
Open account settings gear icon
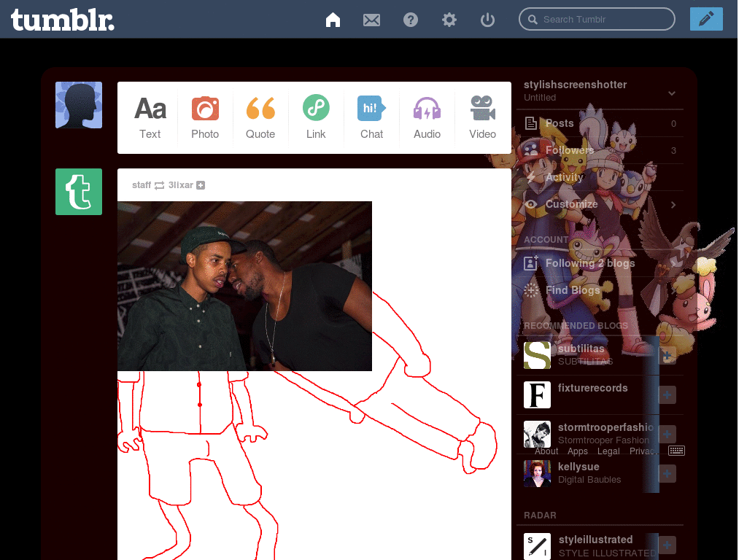click(449, 20)
